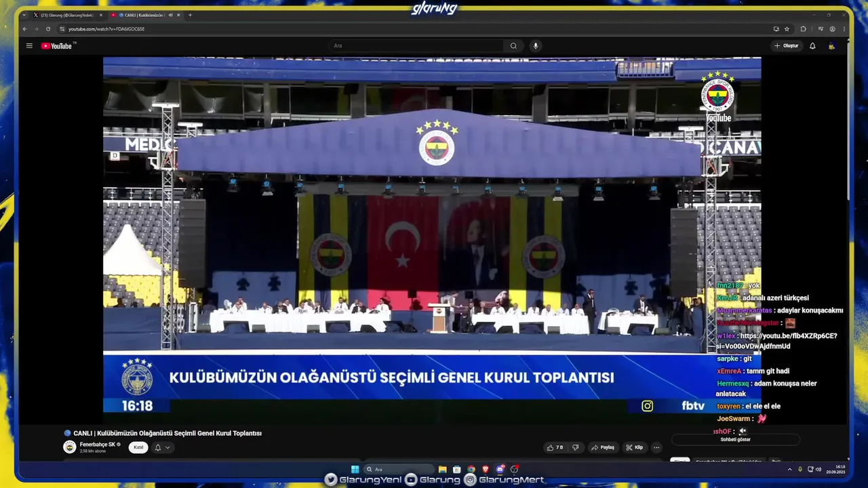This screenshot has height=488, width=868.
Task: Open the Fenerbahçe SK channel avatar
Action: pos(70,447)
